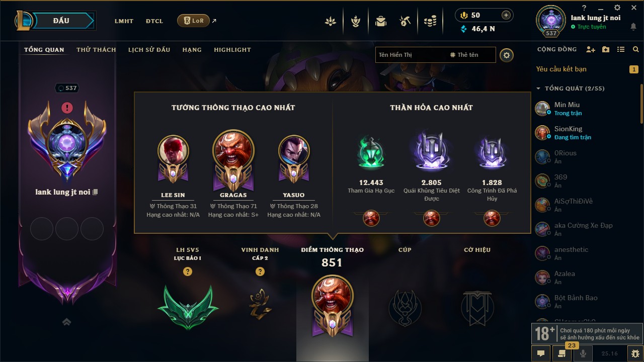The width and height of the screenshot is (644, 362).
Task: Click the add RP plus button
Action: pos(506,15)
